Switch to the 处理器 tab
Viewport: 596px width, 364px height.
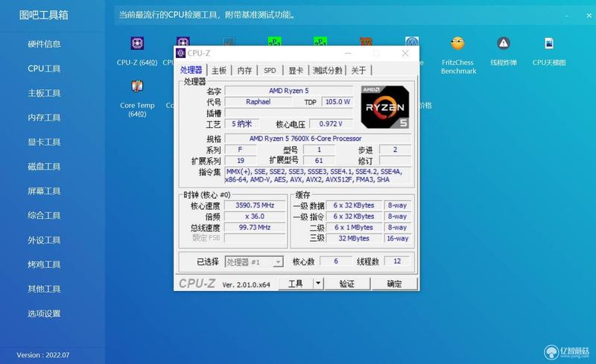[191, 70]
